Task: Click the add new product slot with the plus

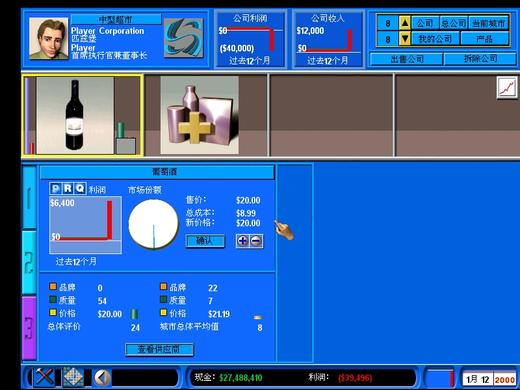Action: (x=199, y=115)
